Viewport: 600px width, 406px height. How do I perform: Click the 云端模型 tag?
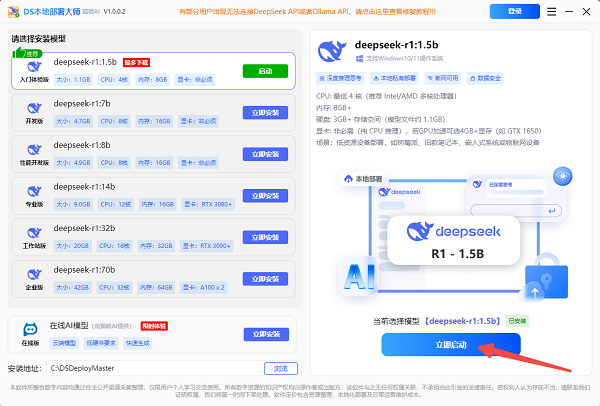64,343
